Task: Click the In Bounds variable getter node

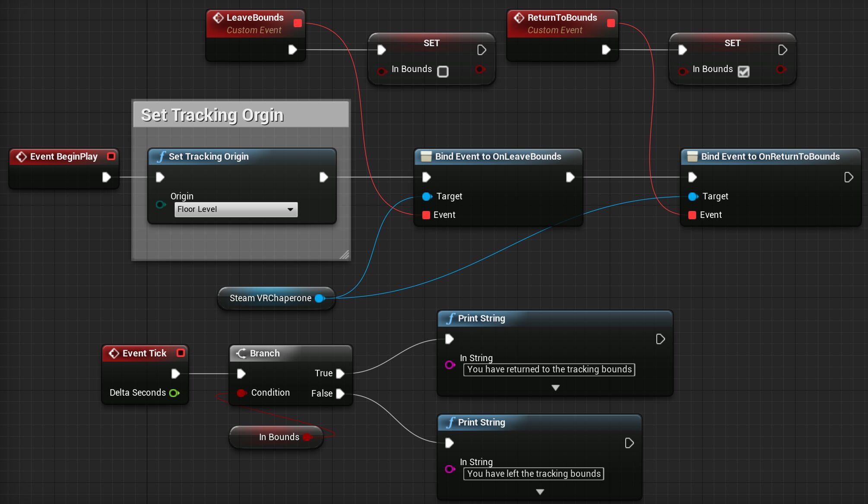Action: (x=279, y=437)
